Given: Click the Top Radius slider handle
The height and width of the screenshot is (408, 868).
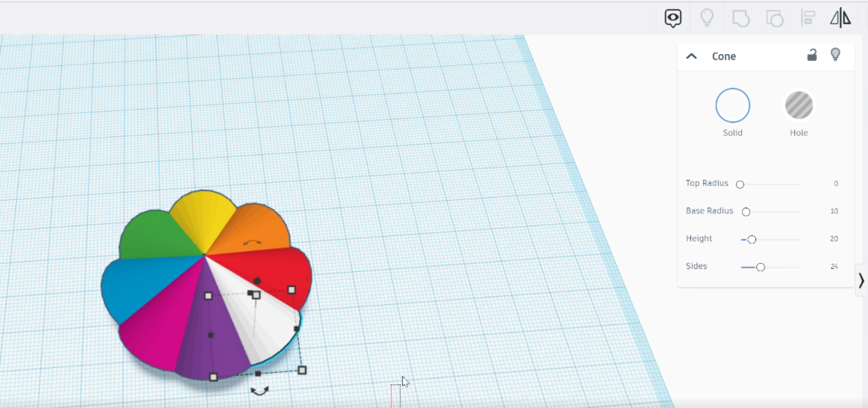Looking at the screenshot, I should pos(740,184).
